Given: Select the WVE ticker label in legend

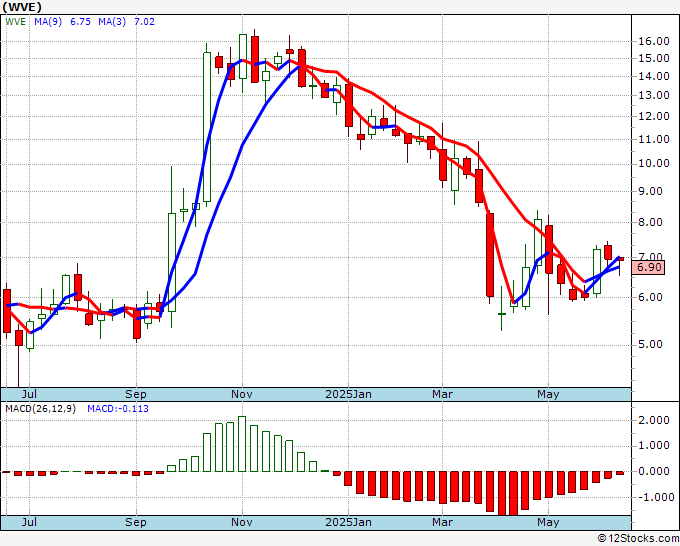Looking at the screenshot, I should (x=16, y=22).
